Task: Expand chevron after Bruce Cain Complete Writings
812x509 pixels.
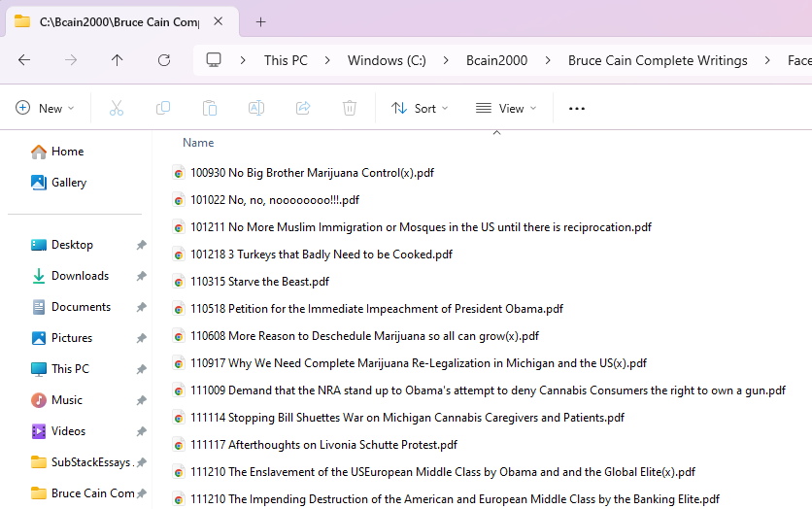Action: coord(767,60)
